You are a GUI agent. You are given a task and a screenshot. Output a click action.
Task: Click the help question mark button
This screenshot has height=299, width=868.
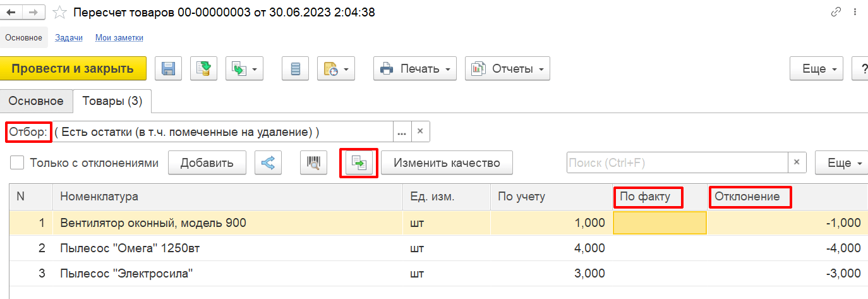pyautogui.click(x=860, y=69)
